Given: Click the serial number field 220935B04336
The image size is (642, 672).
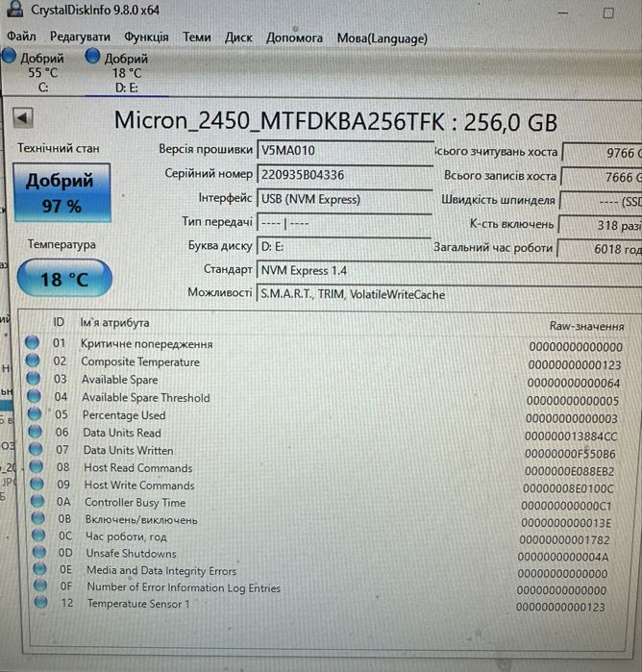Looking at the screenshot, I should coord(345,176).
